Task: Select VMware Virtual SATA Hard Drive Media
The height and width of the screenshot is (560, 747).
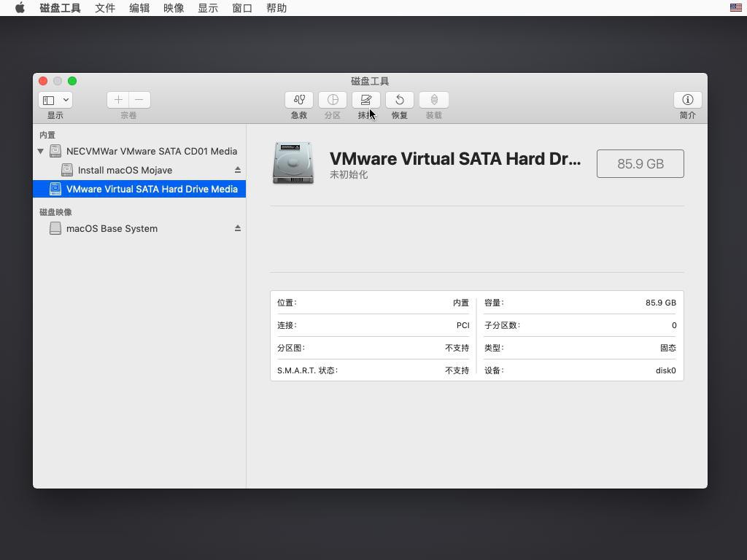Action: point(139,189)
